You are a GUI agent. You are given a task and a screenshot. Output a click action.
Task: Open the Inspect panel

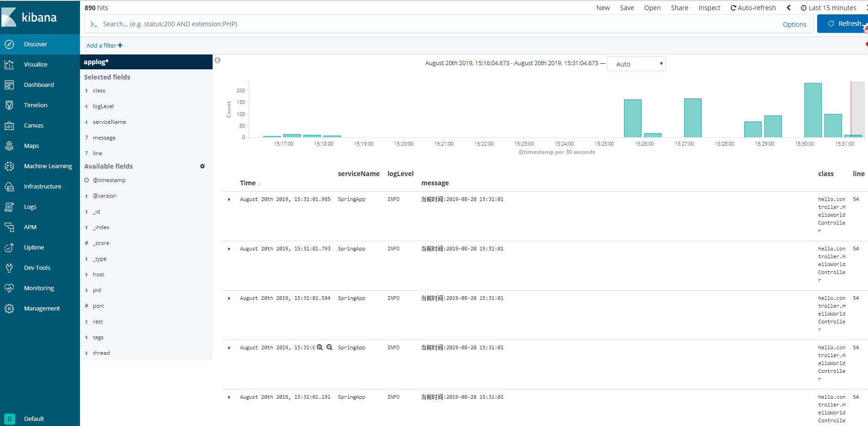(x=709, y=7)
